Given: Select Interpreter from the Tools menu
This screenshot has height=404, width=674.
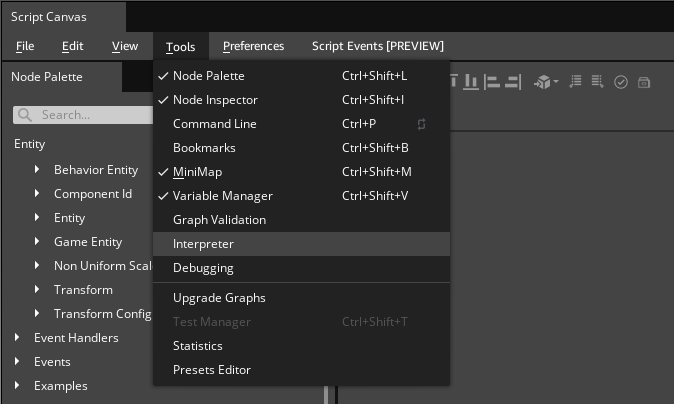Looking at the screenshot, I should tap(203, 244).
